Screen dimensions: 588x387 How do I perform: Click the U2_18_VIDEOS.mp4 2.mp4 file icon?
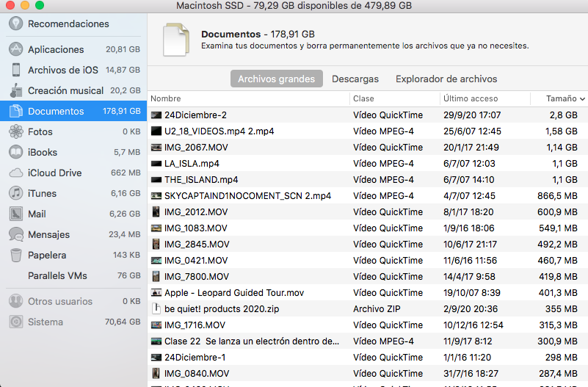pyautogui.click(x=156, y=131)
